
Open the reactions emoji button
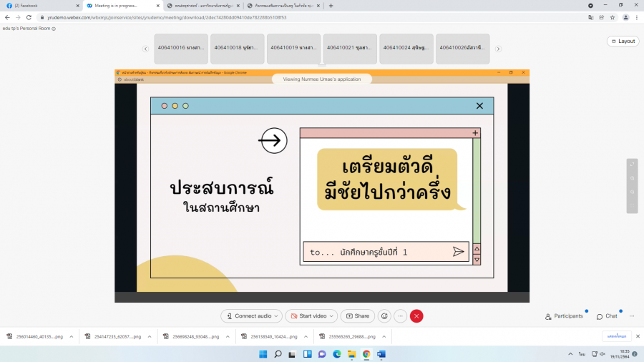click(x=384, y=315)
